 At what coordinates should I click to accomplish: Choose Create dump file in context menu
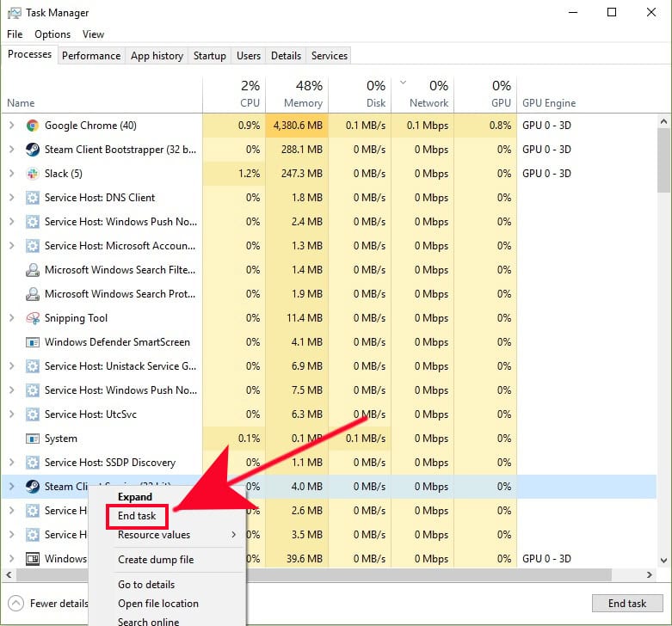coord(156,560)
